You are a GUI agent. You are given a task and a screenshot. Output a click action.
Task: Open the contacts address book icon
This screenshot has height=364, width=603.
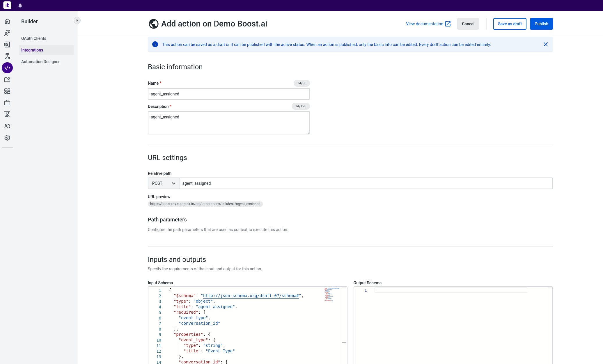click(x=7, y=45)
